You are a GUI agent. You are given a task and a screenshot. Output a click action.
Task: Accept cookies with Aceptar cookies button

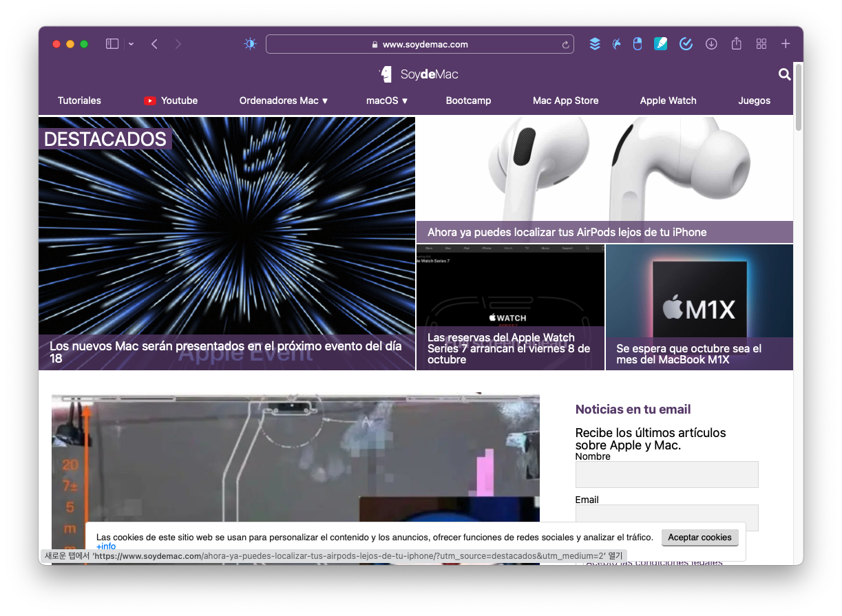pyautogui.click(x=699, y=538)
